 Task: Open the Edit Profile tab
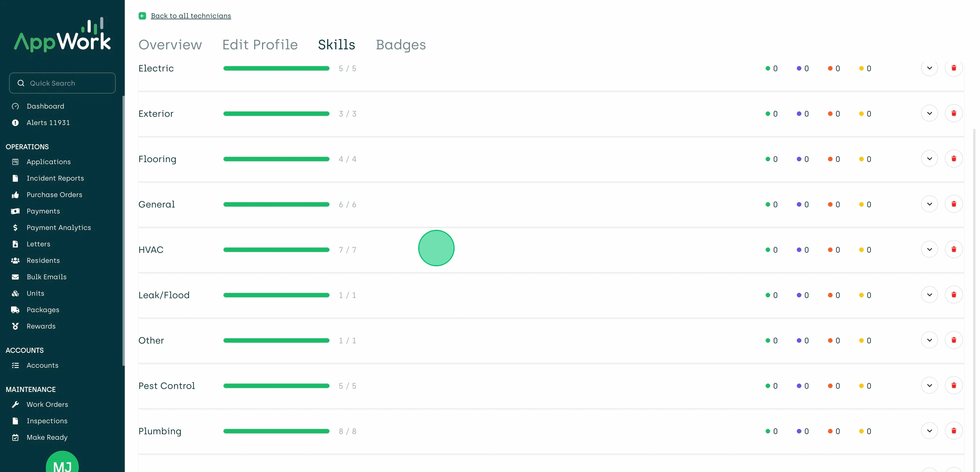pos(260,45)
